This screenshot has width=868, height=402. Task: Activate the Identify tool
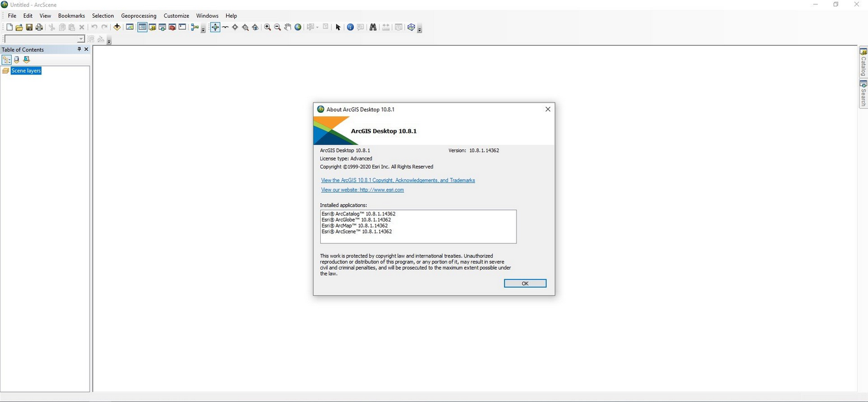coord(350,27)
